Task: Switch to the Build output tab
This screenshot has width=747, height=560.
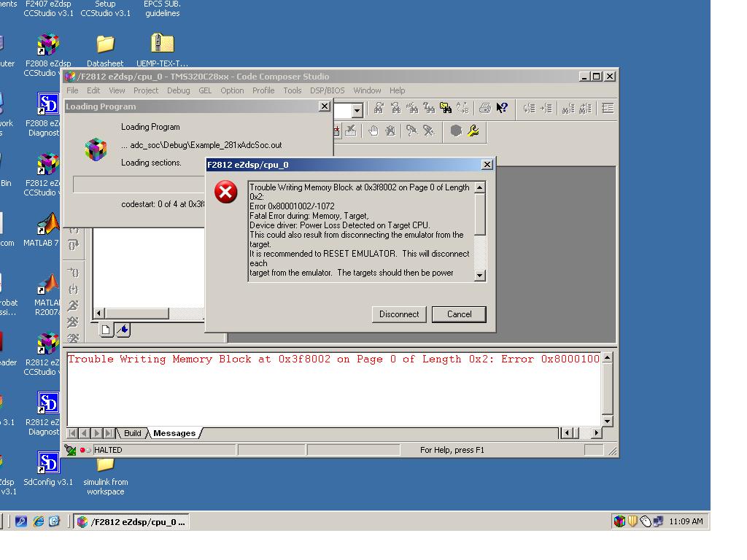Action: pyautogui.click(x=133, y=433)
